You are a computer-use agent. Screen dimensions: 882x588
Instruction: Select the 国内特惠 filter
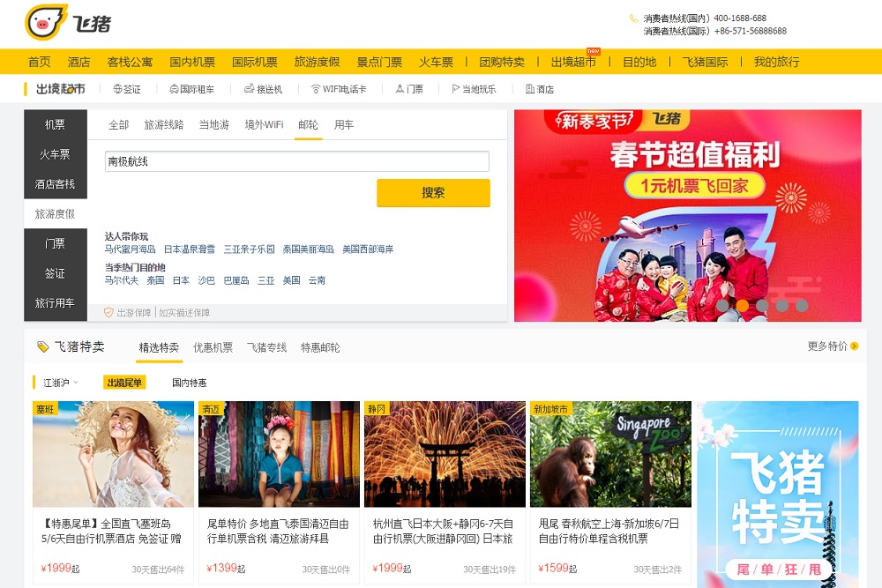[189, 383]
